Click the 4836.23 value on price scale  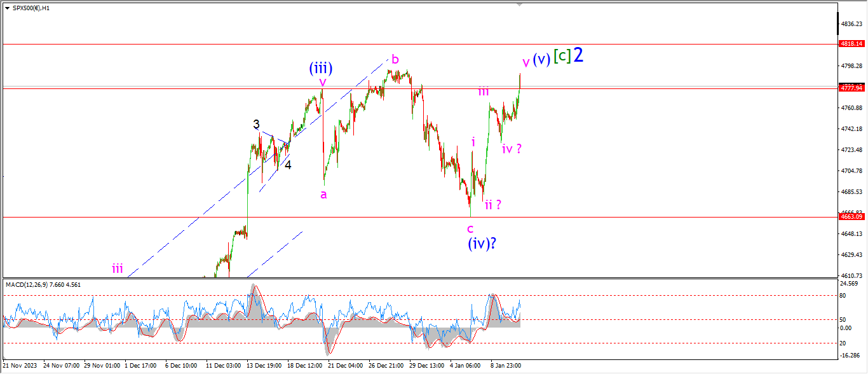850,24
